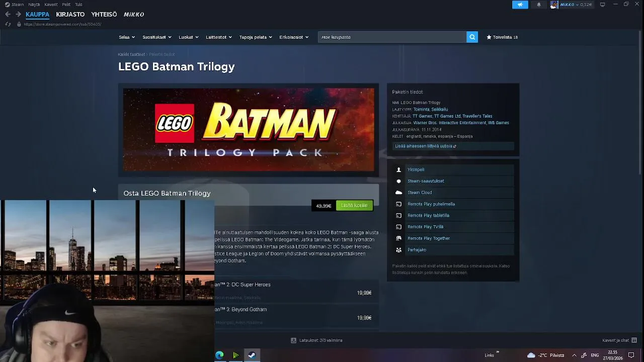The width and height of the screenshot is (644, 362).
Task: Open the Steam menu in the menu bar
Action: (x=17, y=5)
